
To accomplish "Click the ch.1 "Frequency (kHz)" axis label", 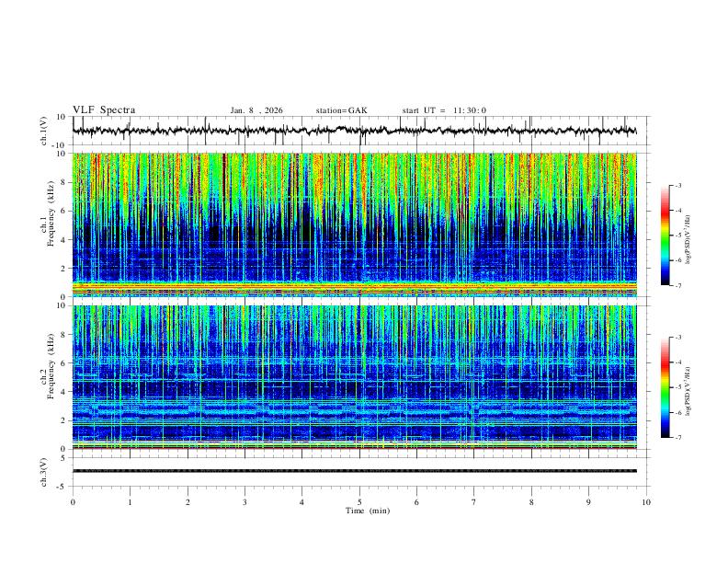I will point(51,213).
